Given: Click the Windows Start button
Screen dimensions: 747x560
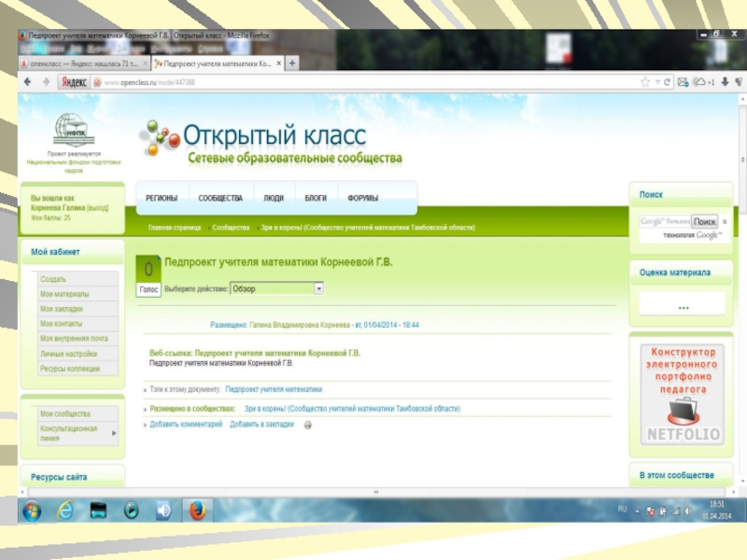Looking at the screenshot, I should point(32,511).
